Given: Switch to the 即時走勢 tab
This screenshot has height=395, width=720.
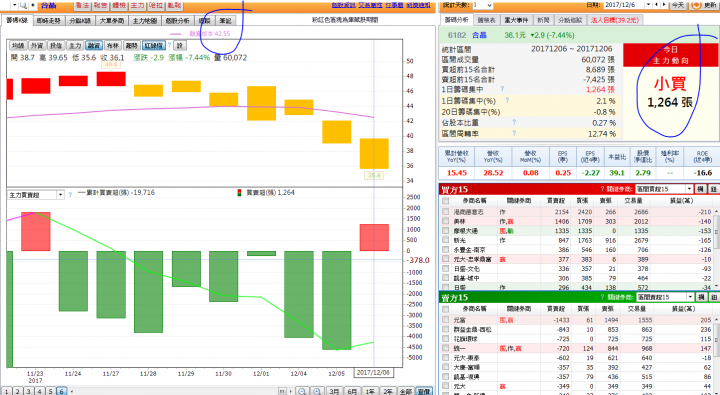Looking at the screenshot, I should [x=49, y=21].
